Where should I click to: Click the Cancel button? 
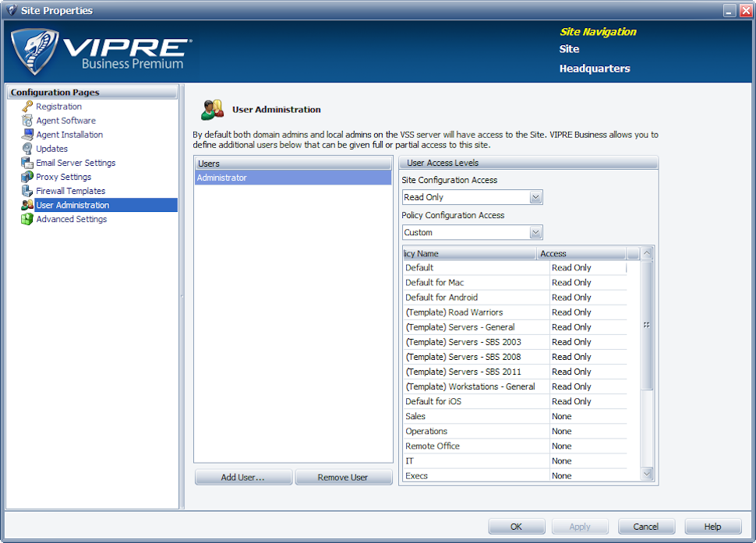point(646,526)
